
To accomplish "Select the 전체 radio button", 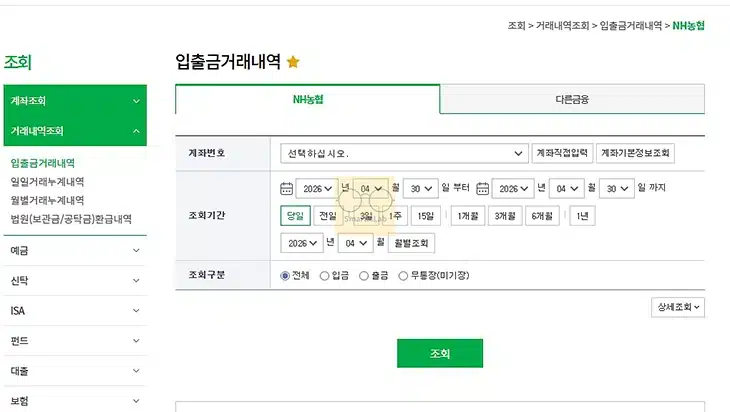I will [x=285, y=276].
